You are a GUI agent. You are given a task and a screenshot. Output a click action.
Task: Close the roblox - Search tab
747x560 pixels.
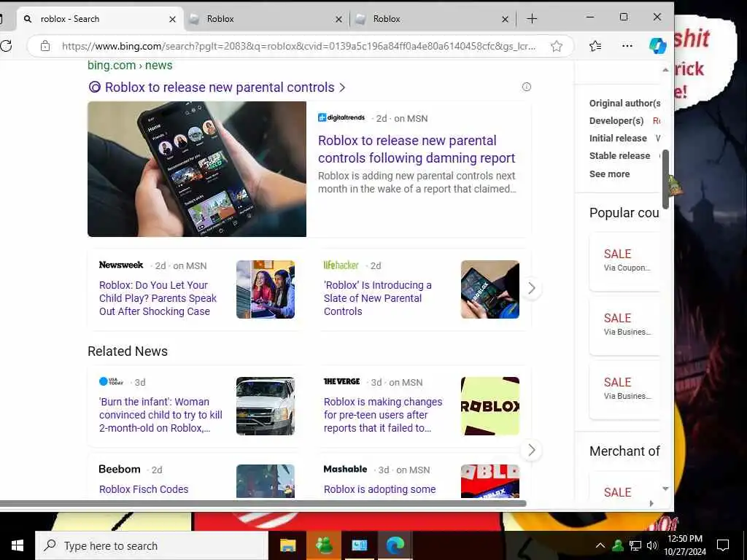(172, 19)
